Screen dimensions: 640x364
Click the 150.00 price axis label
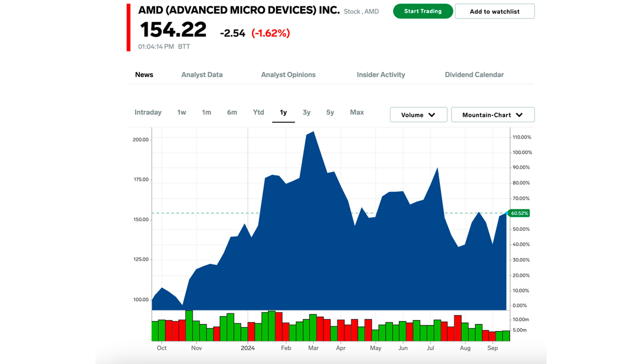tap(141, 220)
